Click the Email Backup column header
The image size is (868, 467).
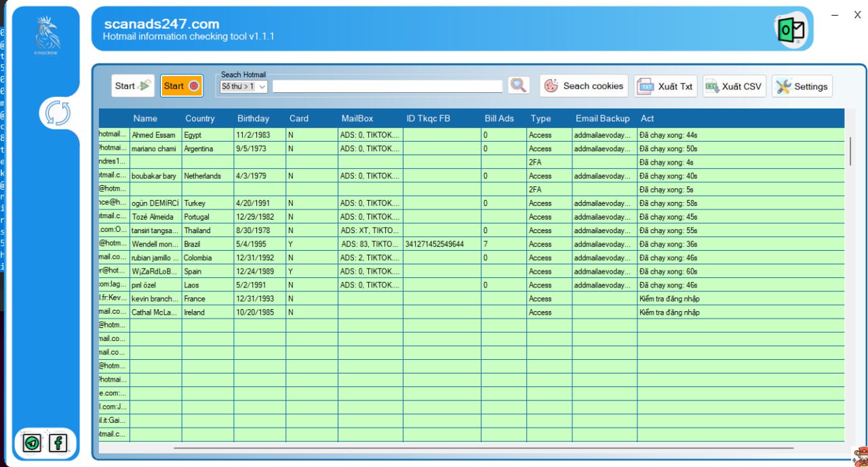[x=602, y=119]
